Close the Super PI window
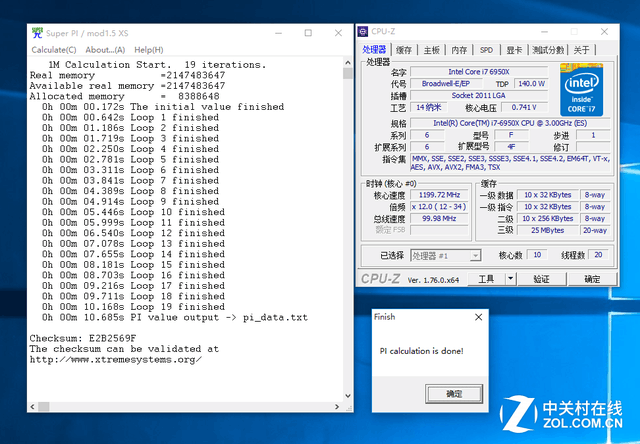 coord(338,33)
